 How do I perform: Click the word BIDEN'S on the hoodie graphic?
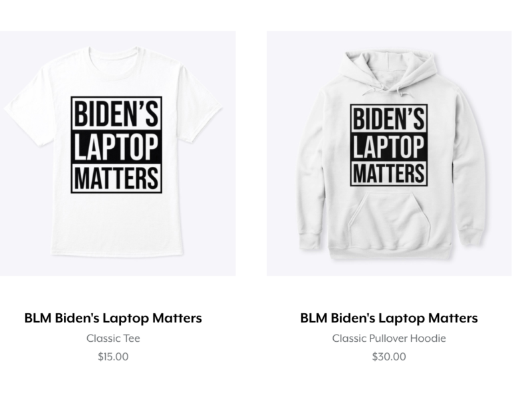[x=389, y=119]
